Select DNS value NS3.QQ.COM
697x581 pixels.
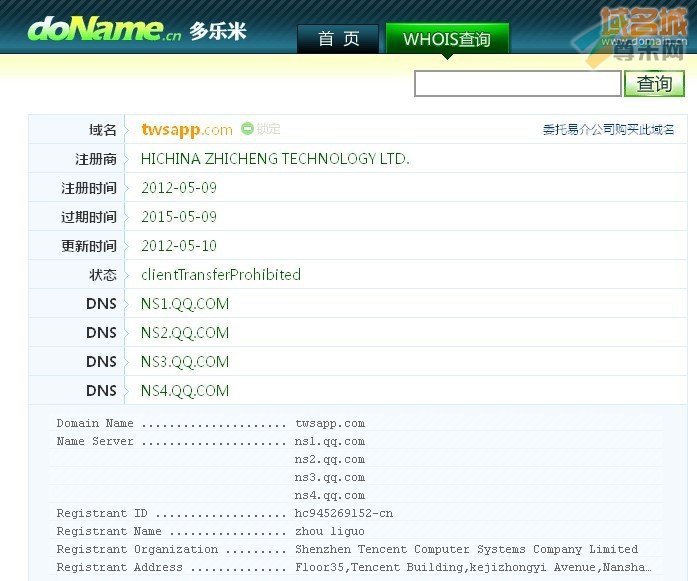(x=185, y=362)
